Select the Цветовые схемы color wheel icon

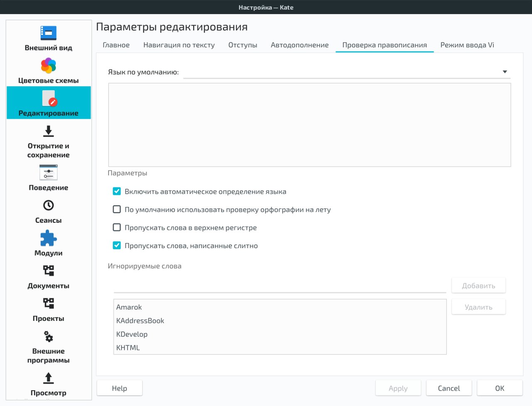pos(48,66)
